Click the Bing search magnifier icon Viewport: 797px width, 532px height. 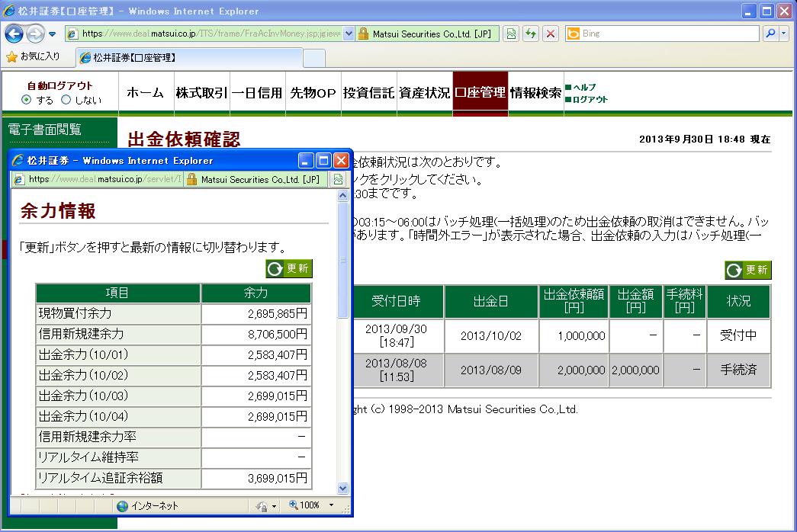pyautogui.click(x=770, y=34)
